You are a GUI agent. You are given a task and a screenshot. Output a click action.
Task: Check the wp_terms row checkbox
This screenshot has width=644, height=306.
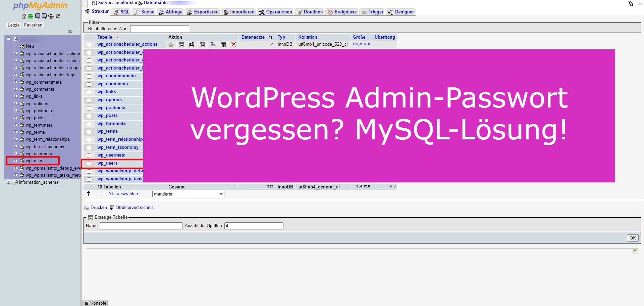click(x=89, y=132)
